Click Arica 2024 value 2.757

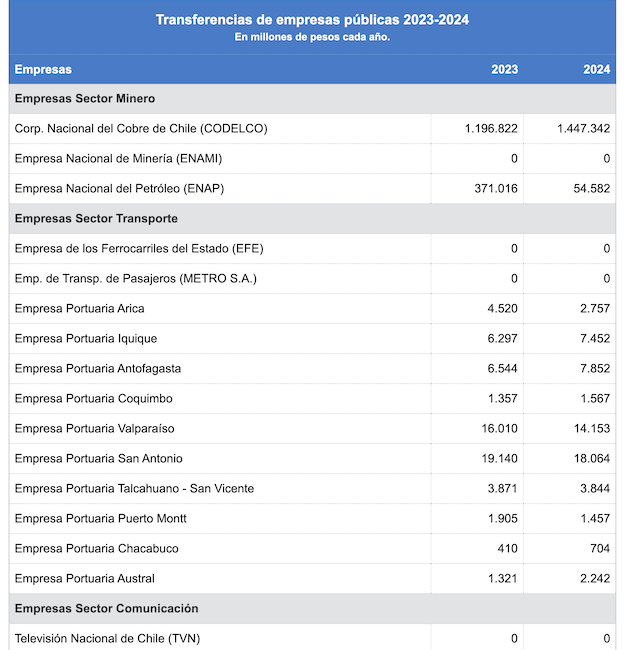coord(595,309)
